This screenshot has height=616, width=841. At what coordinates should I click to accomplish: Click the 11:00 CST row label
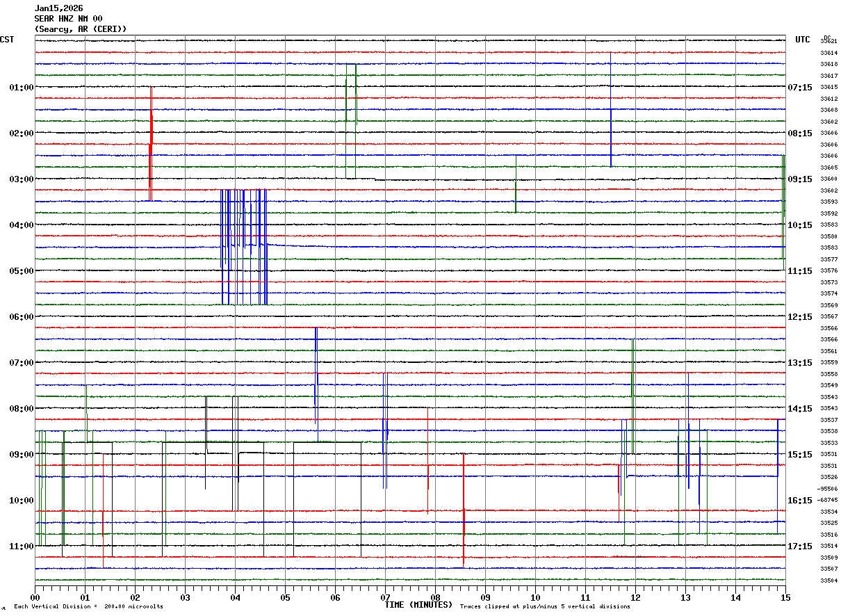[22, 546]
